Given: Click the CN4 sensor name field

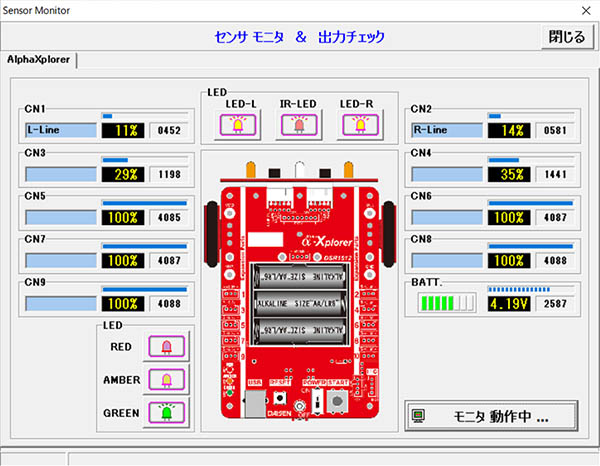Looking at the screenshot, I should pos(447,174).
